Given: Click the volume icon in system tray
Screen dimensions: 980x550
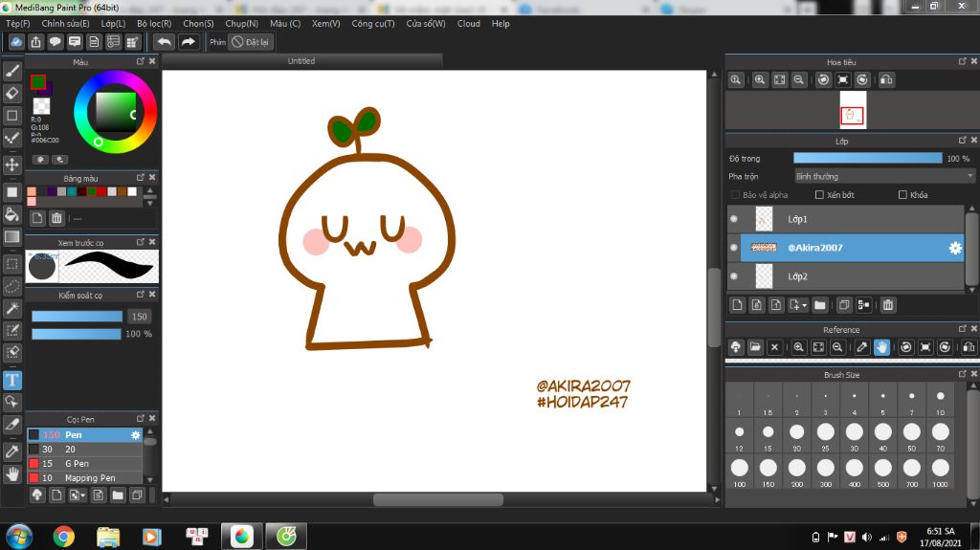Looking at the screenshot, I should tap(867, 537).
